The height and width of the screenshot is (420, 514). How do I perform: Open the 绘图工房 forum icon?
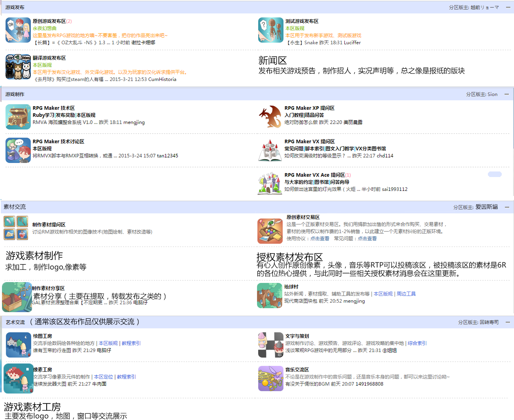[x=19, y=345]
